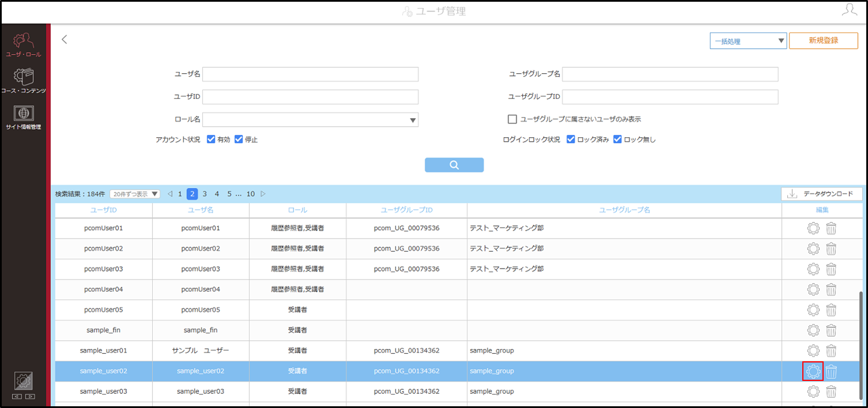The width and height of the screenshot is (868, 408).
Task: Click the ユーザグループ名 input field
Action: pyautogui.click(x=670, y=74)
